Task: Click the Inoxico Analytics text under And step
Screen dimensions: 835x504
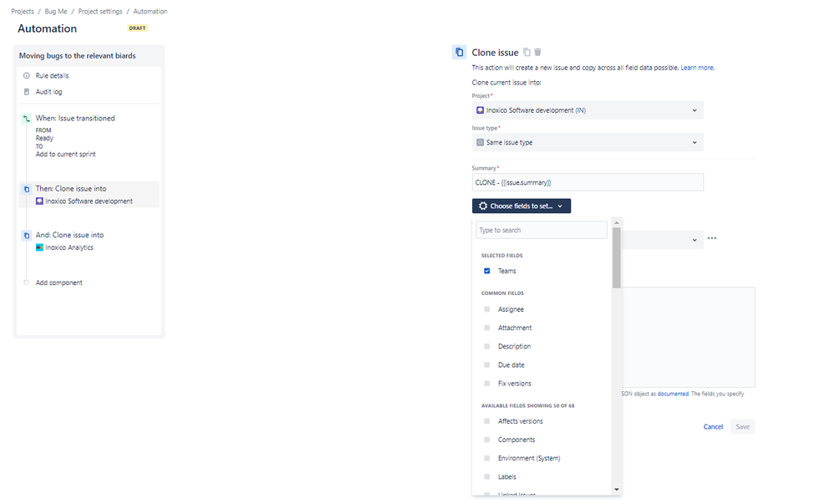Action: [x=69, y=247]
